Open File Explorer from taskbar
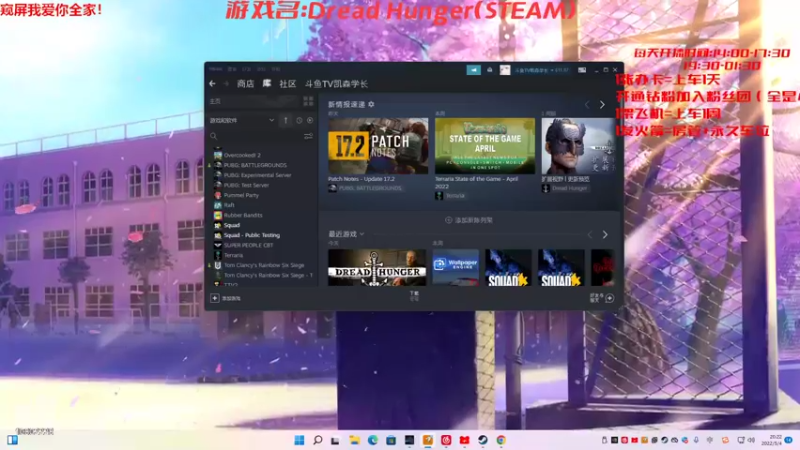Screen dimensions: 800x450 (354, 440)
